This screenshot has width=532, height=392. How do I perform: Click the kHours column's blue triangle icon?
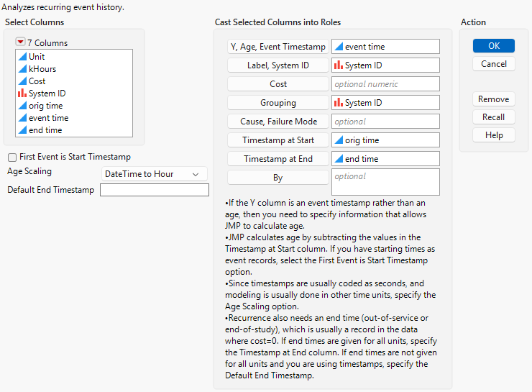(22, 69)
